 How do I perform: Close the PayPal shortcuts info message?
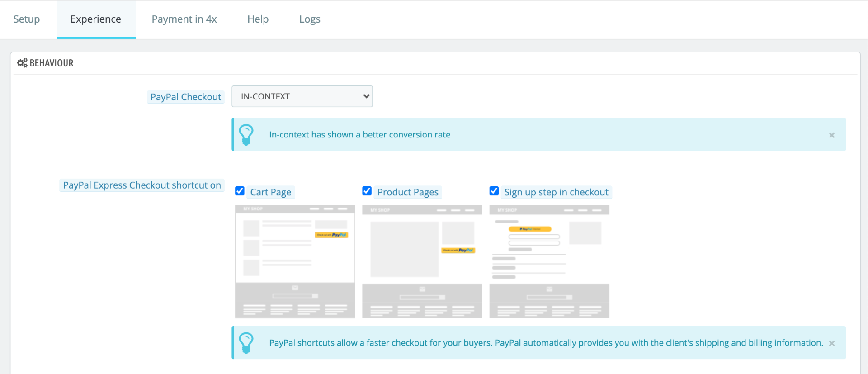coord(831,343)
